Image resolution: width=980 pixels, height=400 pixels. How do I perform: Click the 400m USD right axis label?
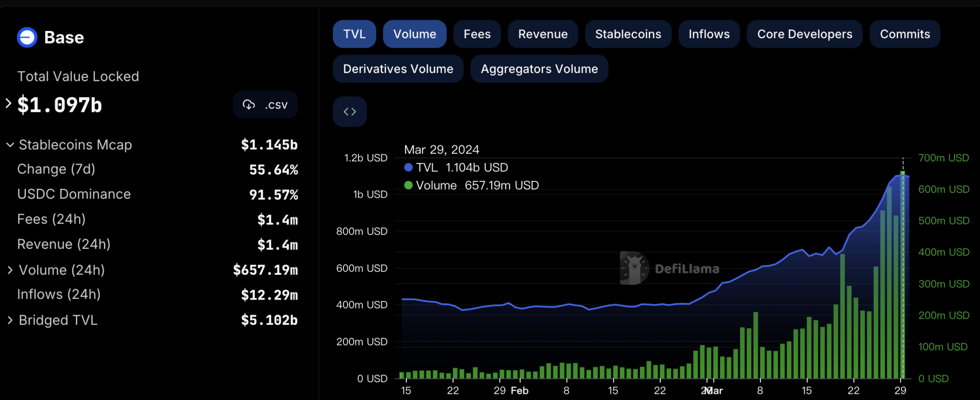tap(944, 252)
